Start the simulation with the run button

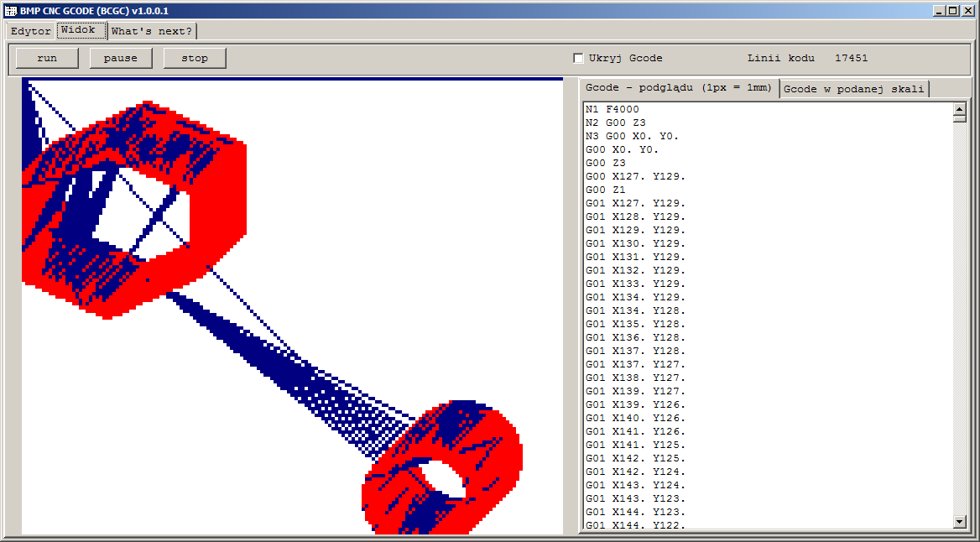click(x=47, y=58)
